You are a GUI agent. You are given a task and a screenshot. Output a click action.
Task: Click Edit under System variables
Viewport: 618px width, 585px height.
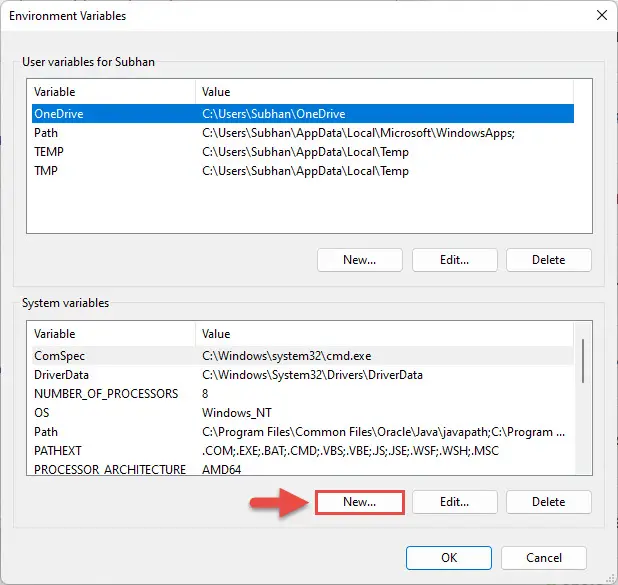pos(454,502)
